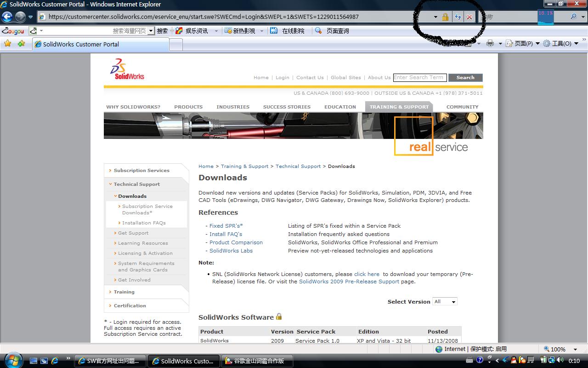Click the 'click here' SNL link
The image size is (588, 368).
[x=367, y=274]
